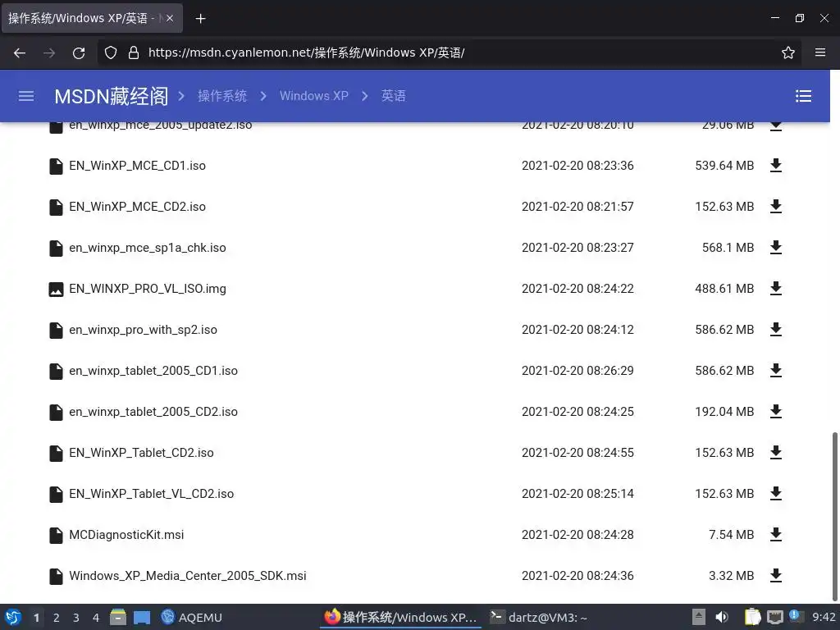Screen dimensions: 840x630
Task: Download Windows_XP_Media_Center_2005_SDK.msi via its icon
Action: [x=776, y=575]
